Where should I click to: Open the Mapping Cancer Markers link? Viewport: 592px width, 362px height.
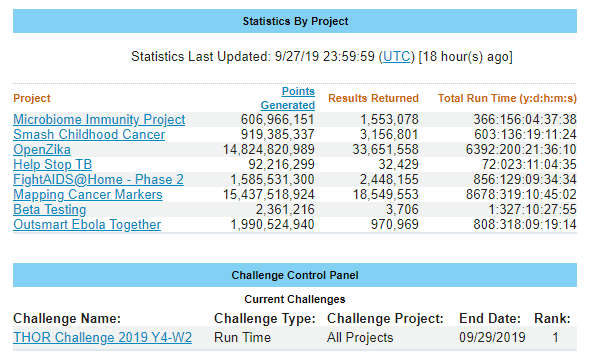88,194
